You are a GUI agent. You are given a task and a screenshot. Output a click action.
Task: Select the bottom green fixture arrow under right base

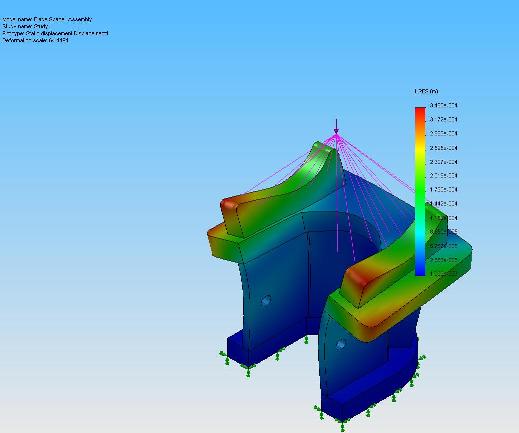(x=342, y=426)
